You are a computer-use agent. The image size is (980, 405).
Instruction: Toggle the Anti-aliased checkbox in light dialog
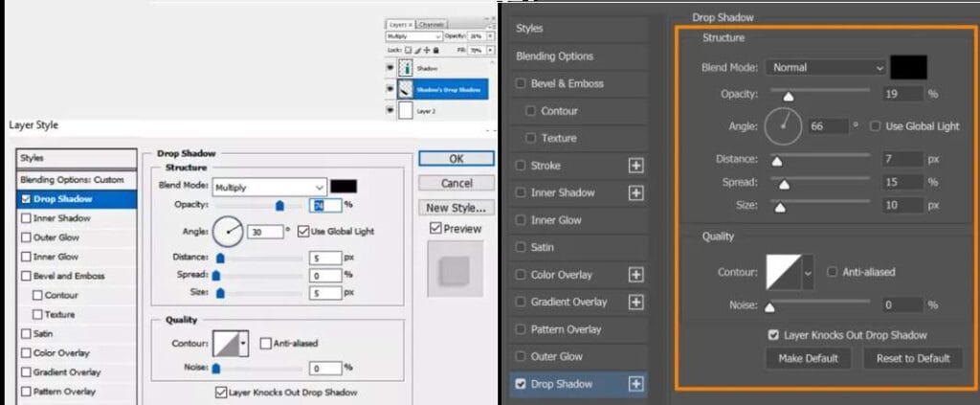(x=266, y=343)
